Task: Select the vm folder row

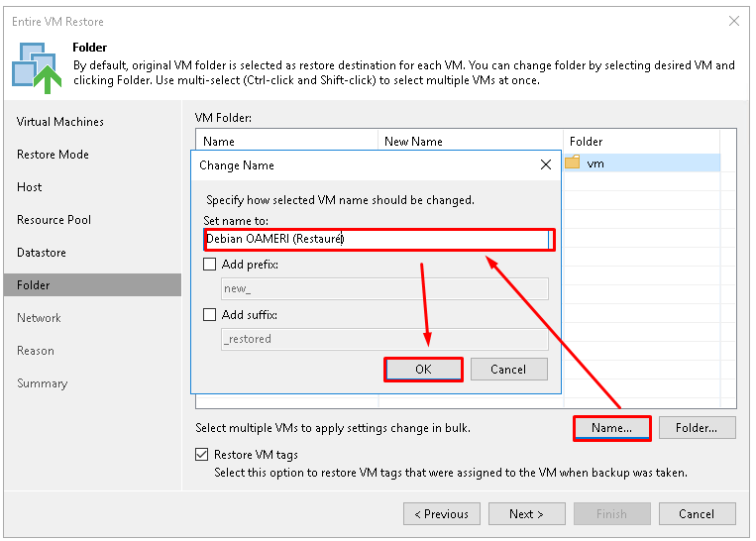Action: click(642, 162)
